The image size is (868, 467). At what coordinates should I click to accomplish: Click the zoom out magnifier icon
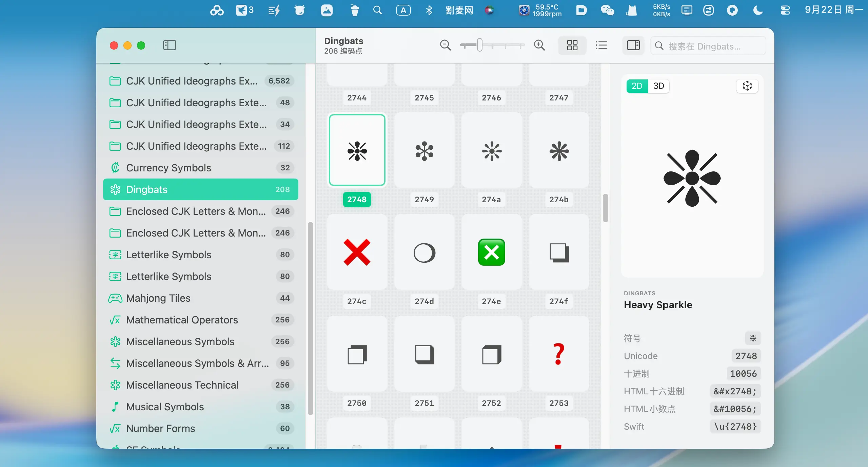[x=445, y=45]
